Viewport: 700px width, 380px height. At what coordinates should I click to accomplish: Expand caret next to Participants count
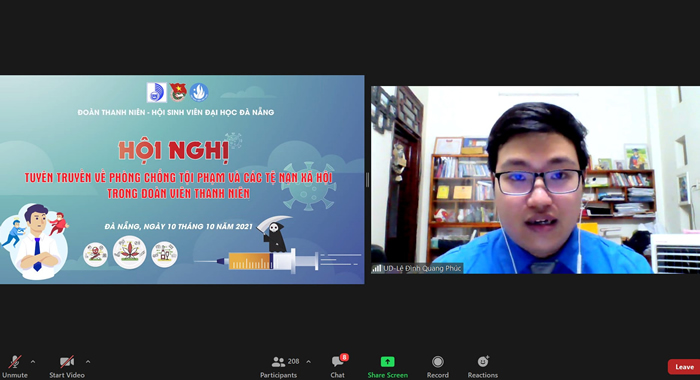[x=308, y=362]
